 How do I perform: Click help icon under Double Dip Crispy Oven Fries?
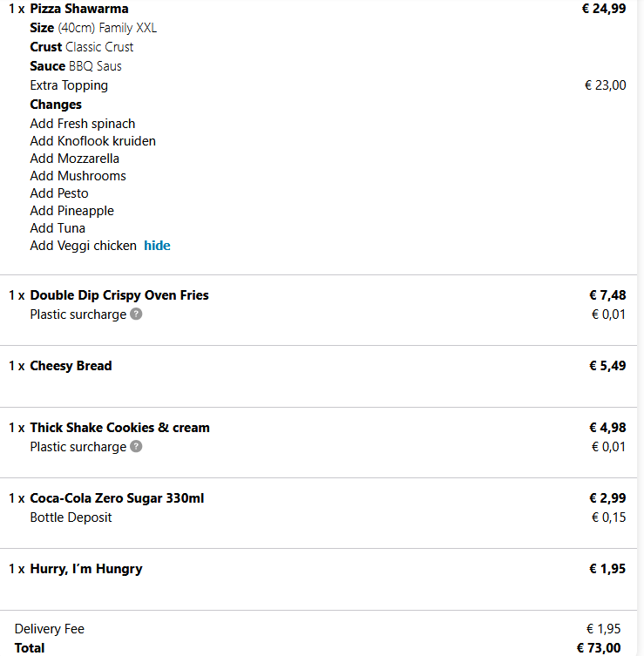pos(136,314)
